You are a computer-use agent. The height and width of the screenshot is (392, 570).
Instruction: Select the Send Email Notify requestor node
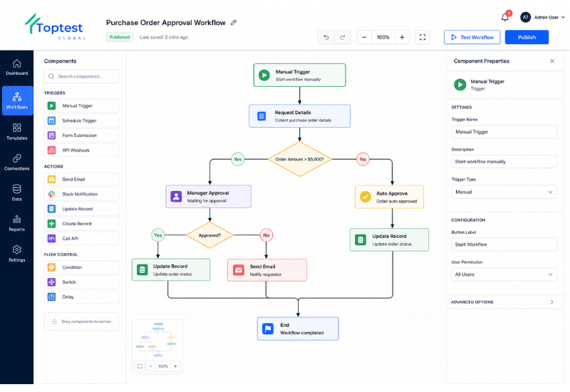(267, 270)
